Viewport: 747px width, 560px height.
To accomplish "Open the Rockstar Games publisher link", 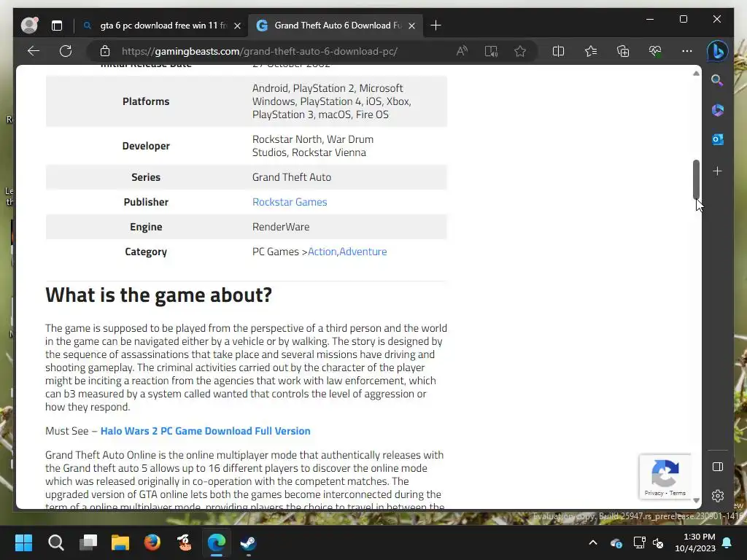I will coord(290,202).
